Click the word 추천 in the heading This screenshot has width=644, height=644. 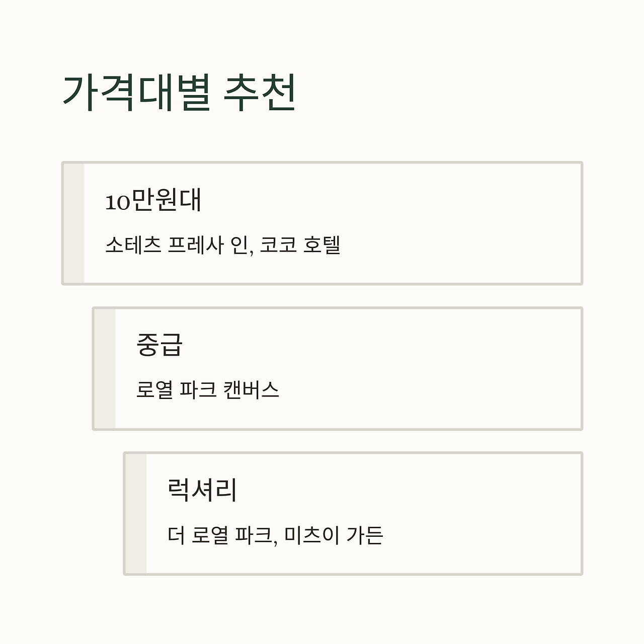click(259, 93)
